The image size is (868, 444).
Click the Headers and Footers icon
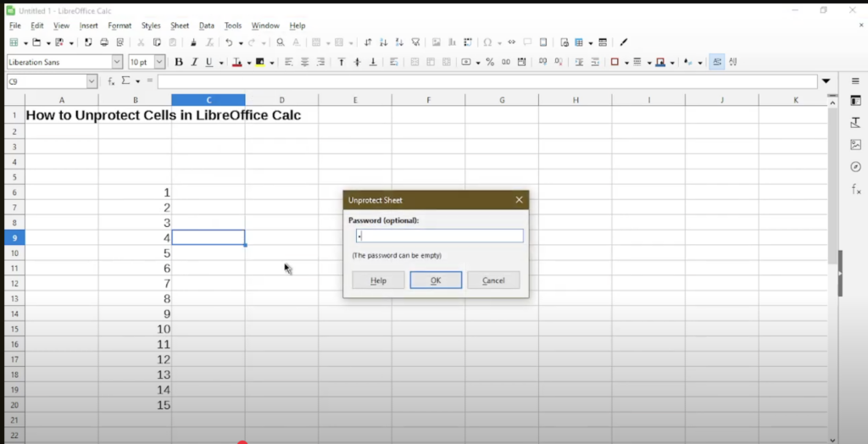click(x=543, y=42)
